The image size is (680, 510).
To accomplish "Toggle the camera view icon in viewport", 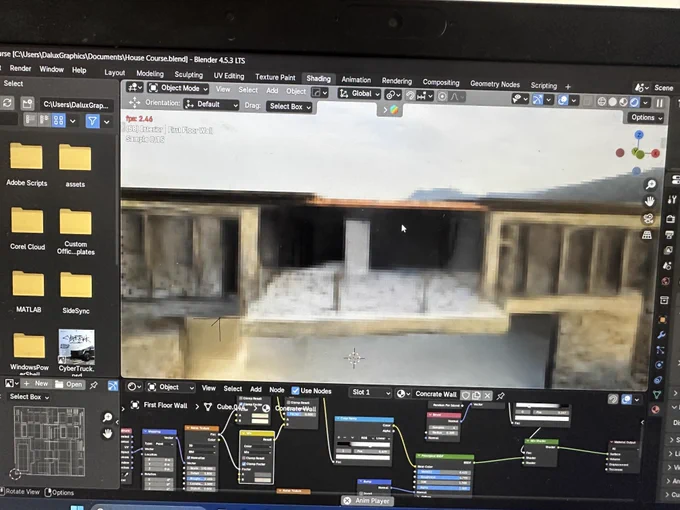I will coord(648,218).
